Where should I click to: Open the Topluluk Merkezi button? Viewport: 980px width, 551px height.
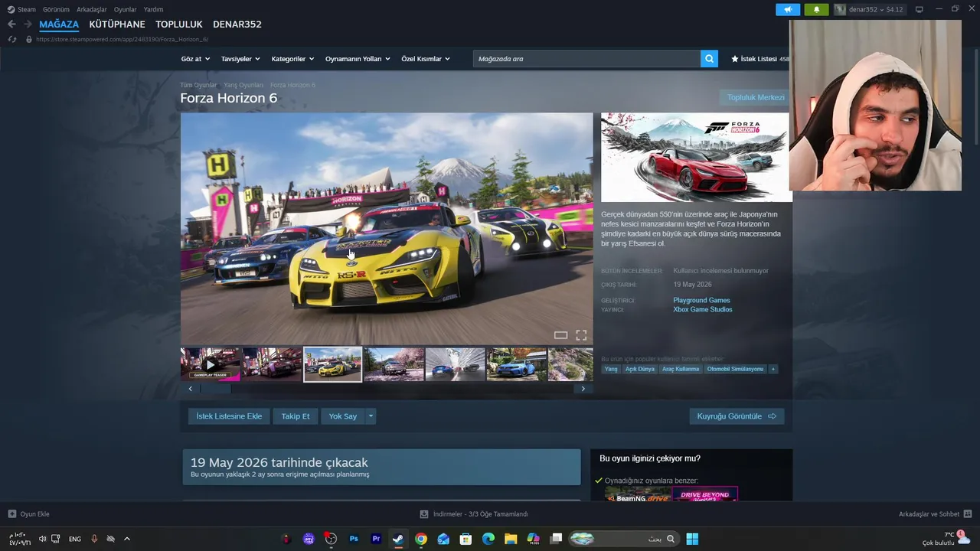[756, 97]
